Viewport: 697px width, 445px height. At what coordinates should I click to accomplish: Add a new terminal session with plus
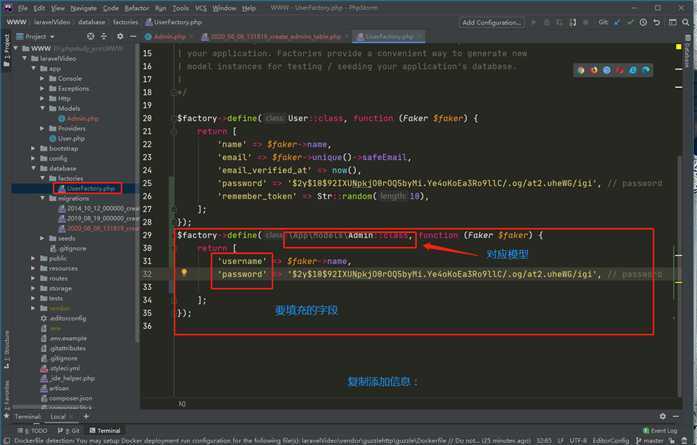[x=86, y=417]
